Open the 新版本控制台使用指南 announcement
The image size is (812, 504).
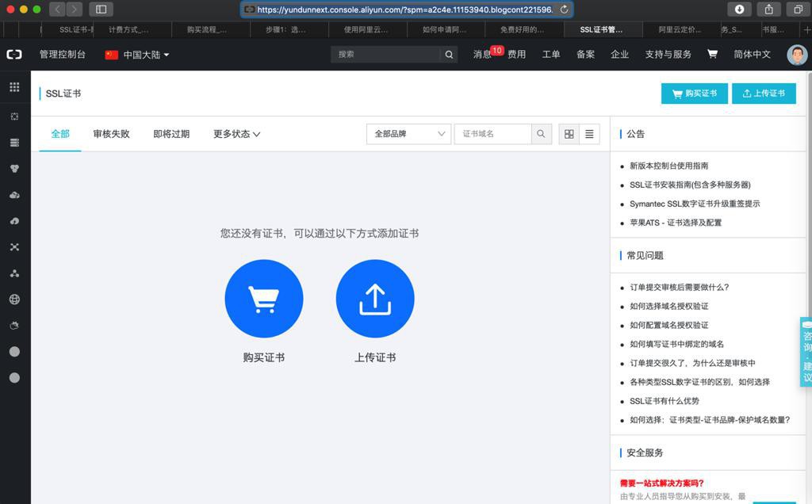click(668, 166)
